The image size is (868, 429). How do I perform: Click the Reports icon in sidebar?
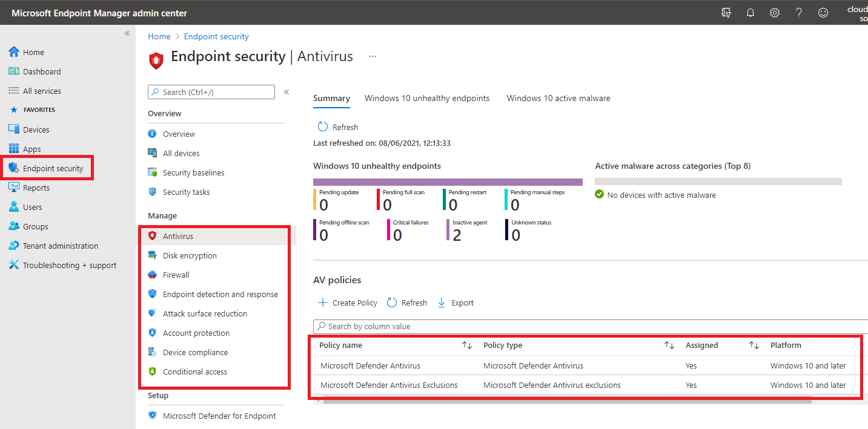point(14,188)
